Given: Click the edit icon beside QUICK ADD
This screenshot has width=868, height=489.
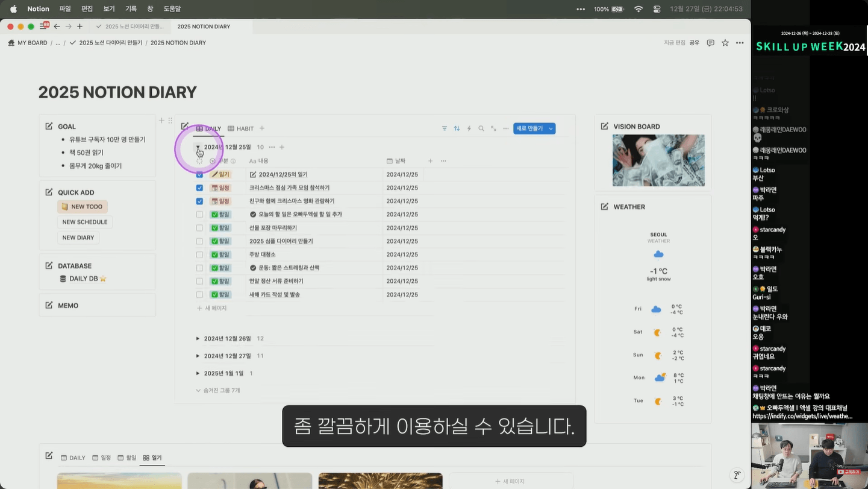Looking at the screenshot, I should 49,192.
